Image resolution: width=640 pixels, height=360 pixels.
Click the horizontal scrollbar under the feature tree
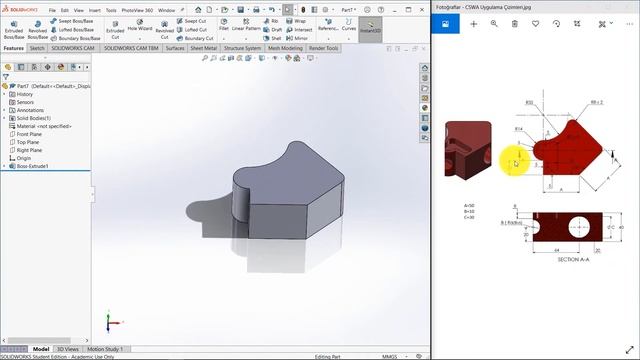[x=39, y=340]
